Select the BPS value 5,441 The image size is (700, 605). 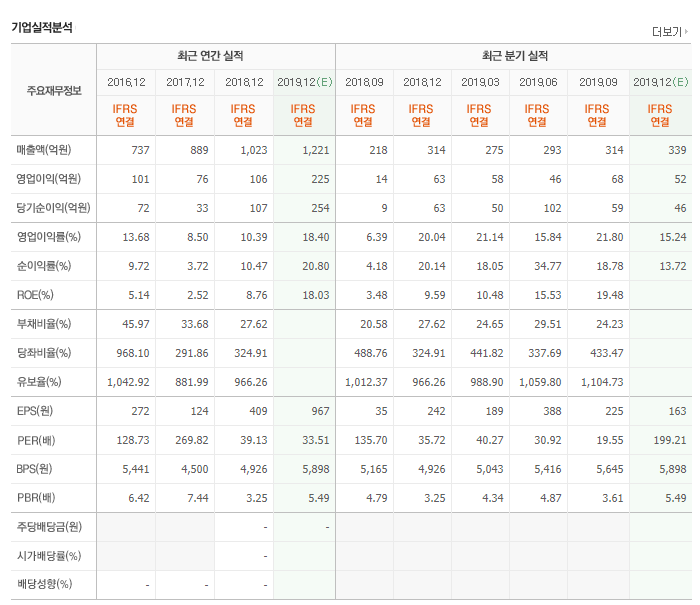click(136, 469)
